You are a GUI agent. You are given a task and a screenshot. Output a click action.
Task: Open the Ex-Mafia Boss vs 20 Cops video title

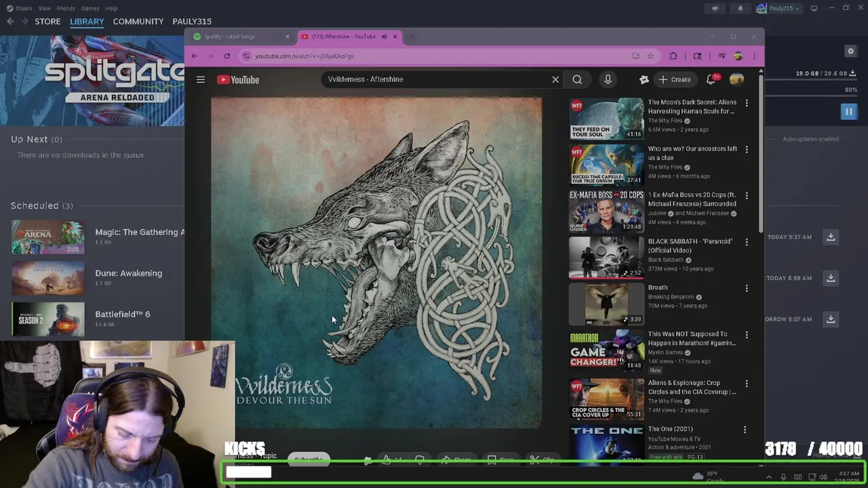point(692,199)
